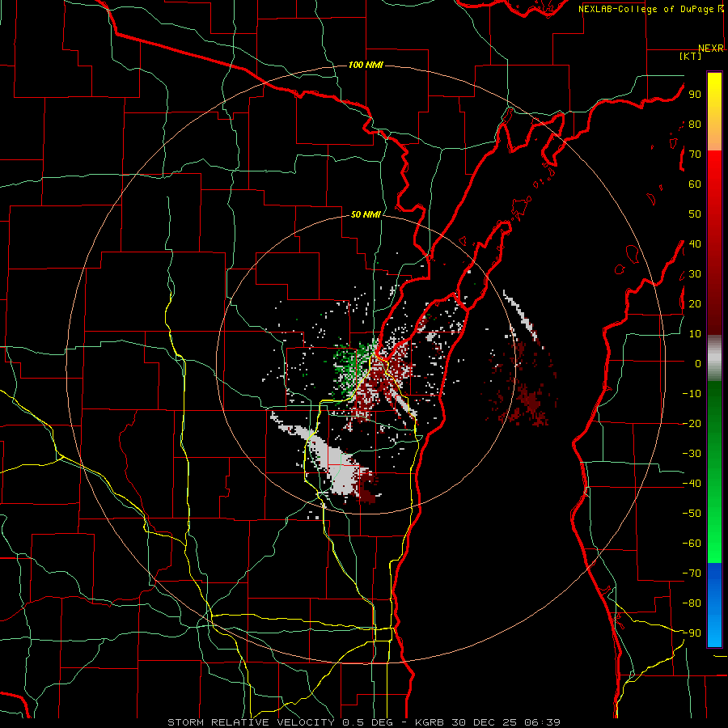This screenshot has height=728, width=728.
Task: Click the "60" value on the velocity scale
Action: tap(695, 184)
